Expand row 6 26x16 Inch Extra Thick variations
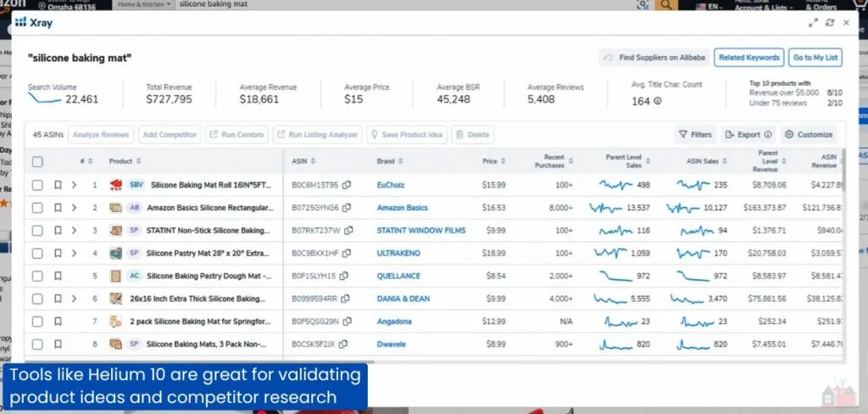 75,299
